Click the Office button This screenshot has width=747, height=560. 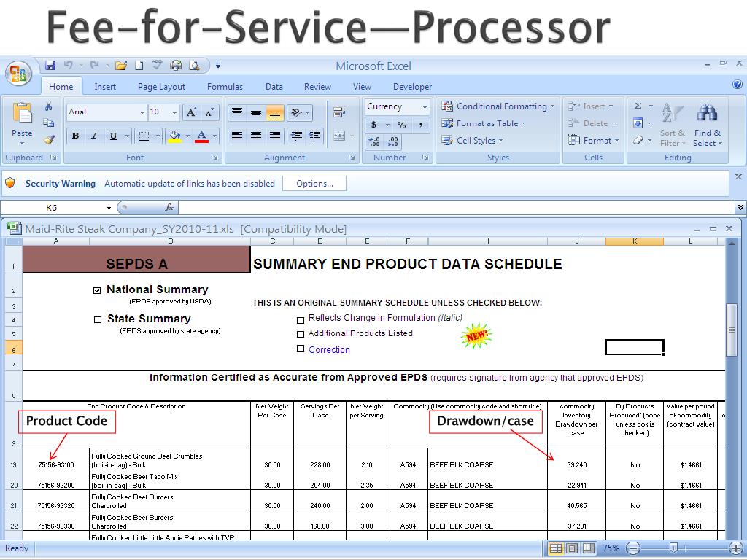click(18, 74)
